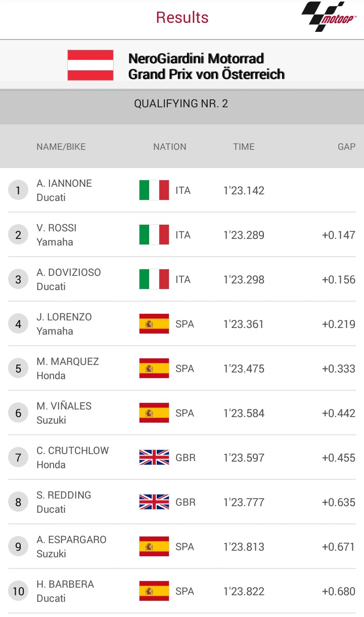This screenshot has height=617, width=364.
Task: Select A. Dovizioso's lap time 1'23.298
Action: pos(244,279)
